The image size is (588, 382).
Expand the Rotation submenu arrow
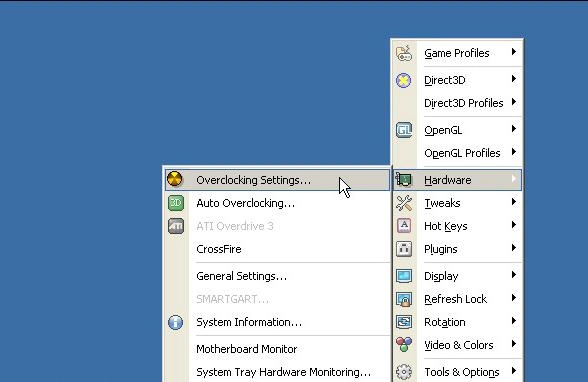(514, 321)
